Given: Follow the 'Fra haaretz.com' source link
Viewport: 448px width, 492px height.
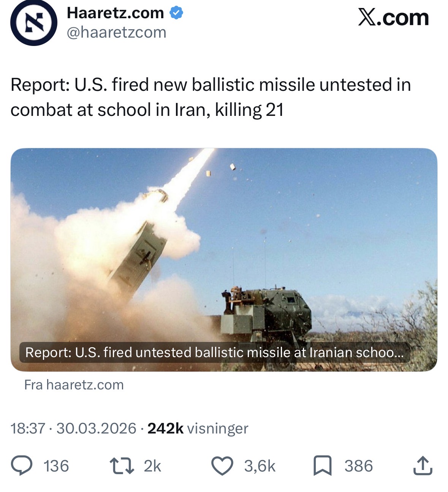Looking at the screenshot, I should [x=74, y=385].
